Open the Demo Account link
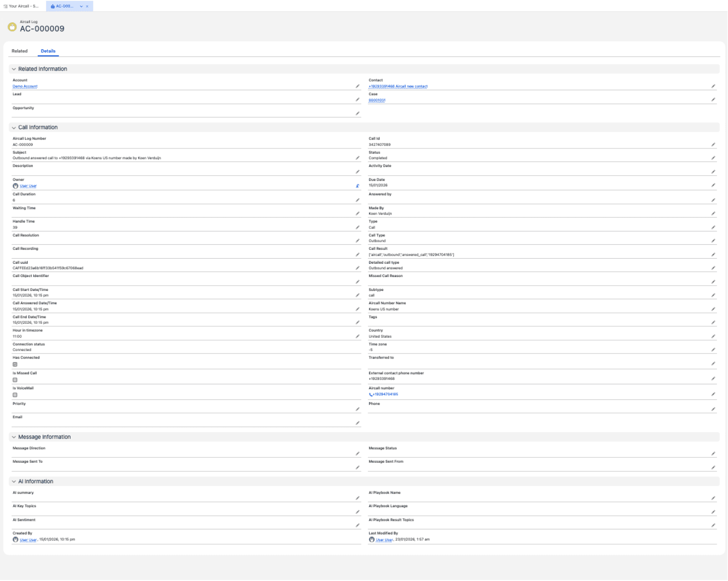The width and height of the screenshot is (728, 581). pos(25,86)
